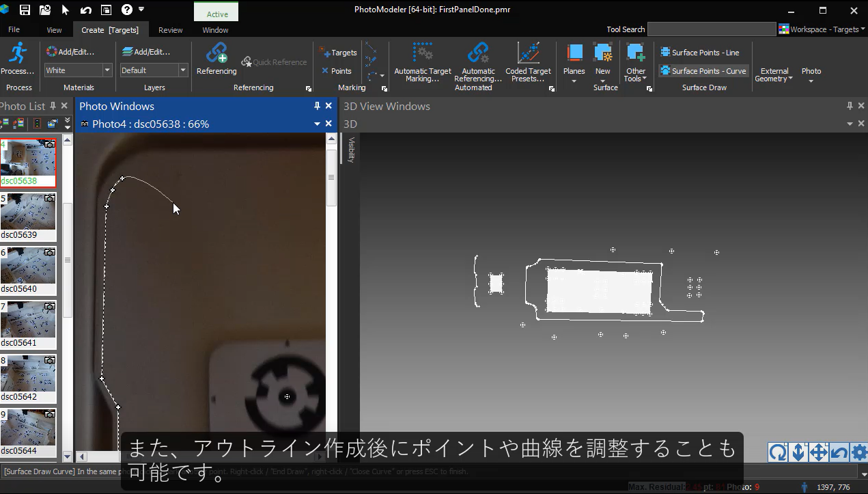
Task: Expand the Automated group dialog launcher
Action: 551,89
